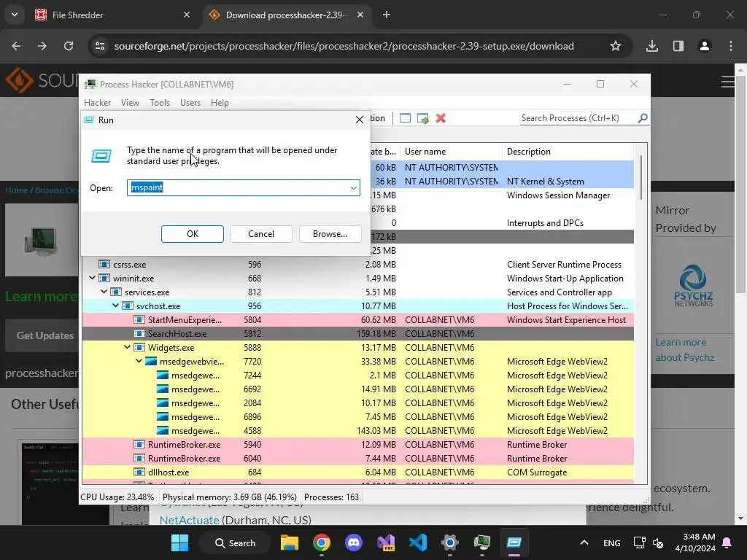This screenshot has height=560, width=747.
Task: Click the window-finder icon in Process Hacker toolbar
Action: pyautogui.click(x=405, y=118)
